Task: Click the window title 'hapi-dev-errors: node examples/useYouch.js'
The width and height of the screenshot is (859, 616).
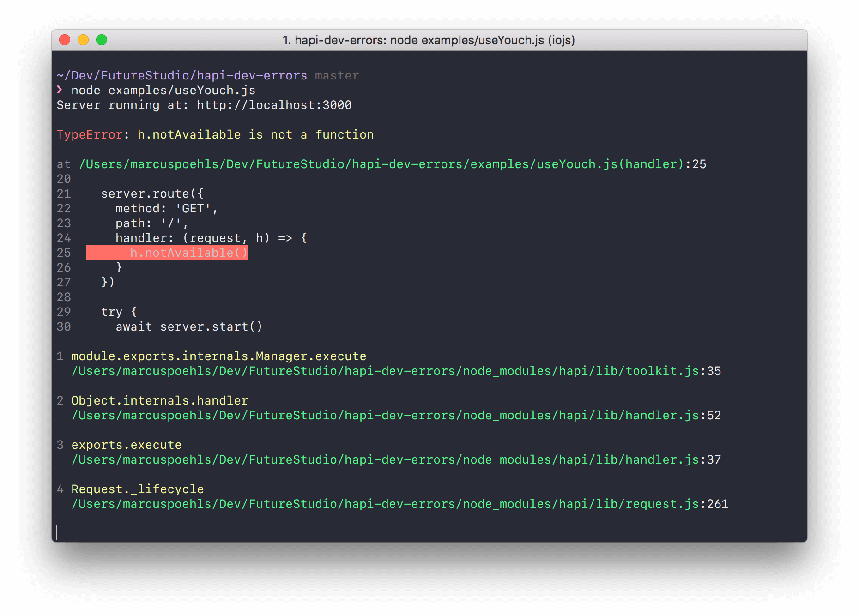Action: point(429,40)
